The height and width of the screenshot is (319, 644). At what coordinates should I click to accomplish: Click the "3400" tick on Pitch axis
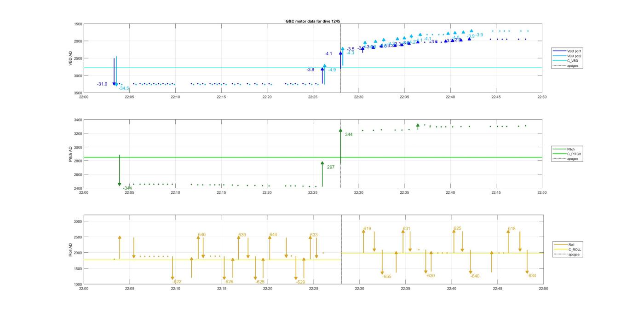pos(78,120)
